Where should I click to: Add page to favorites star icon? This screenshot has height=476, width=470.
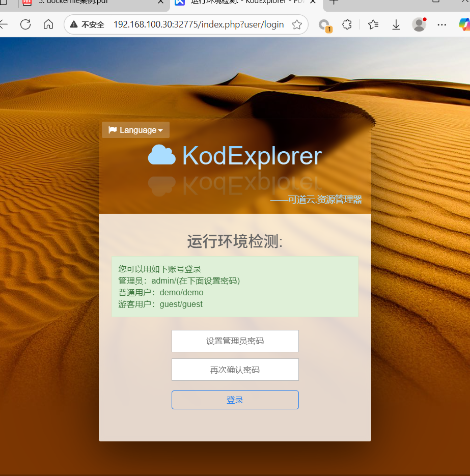297,24
